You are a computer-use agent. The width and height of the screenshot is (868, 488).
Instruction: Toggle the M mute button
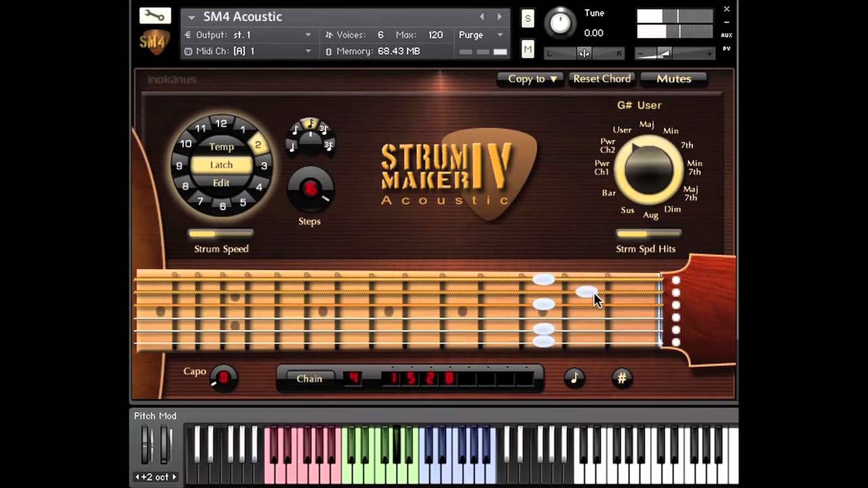(528, 49)
